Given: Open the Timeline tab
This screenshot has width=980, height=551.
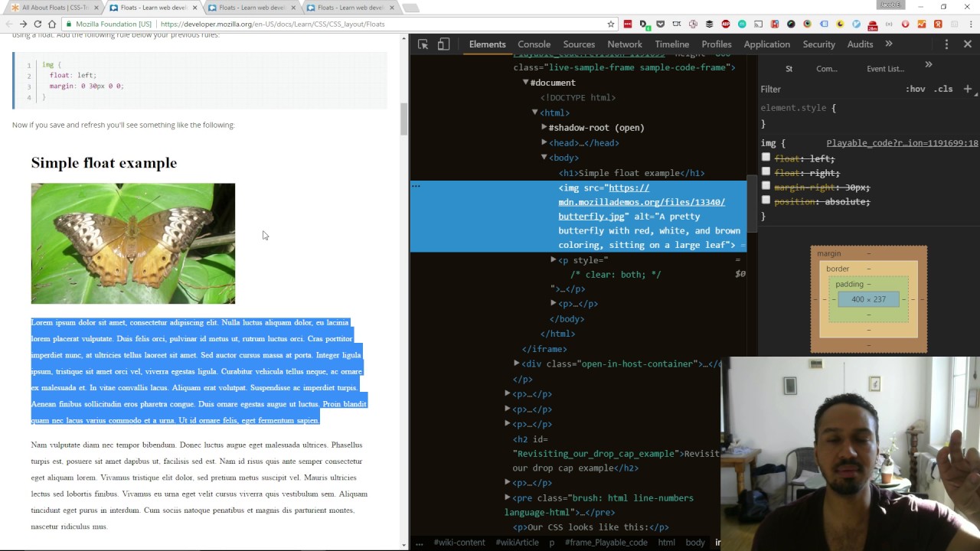Looking at the screenshot, I should (x=672, y=44).
